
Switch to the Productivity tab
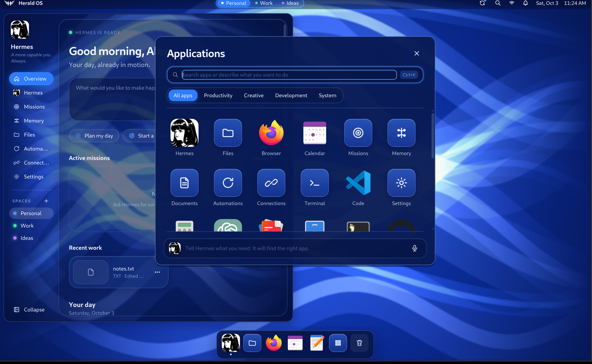pyautogui.click(x=218, y=95)
